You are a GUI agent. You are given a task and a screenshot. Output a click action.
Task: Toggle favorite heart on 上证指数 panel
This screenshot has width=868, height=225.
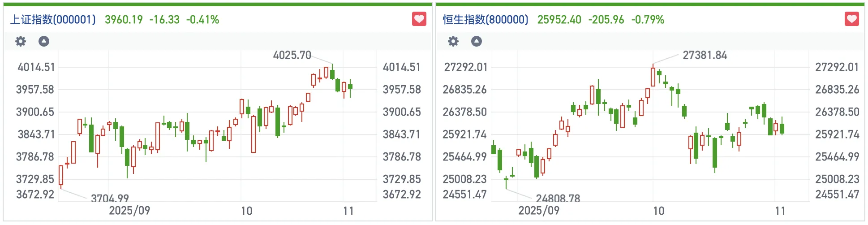419,19
